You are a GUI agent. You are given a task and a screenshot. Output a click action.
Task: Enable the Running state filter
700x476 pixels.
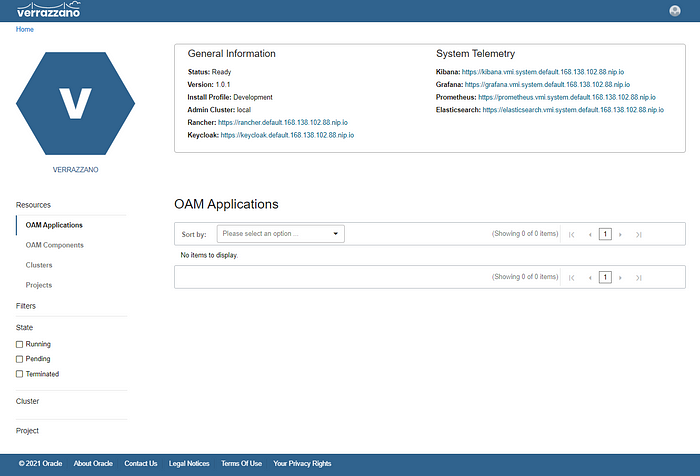[x=19, y=344]
